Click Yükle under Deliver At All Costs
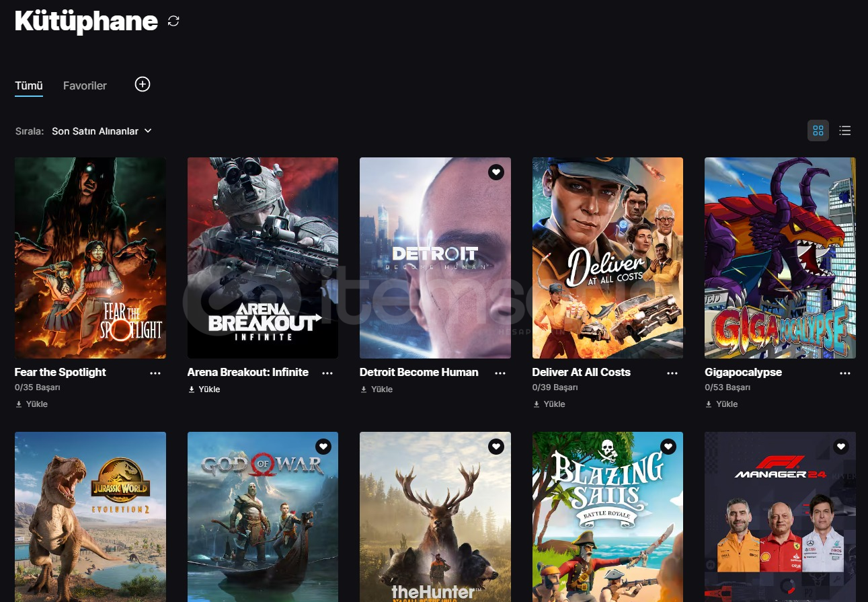Image resolution: width=868 pixels, height=602 pixels. coord(549,404)
